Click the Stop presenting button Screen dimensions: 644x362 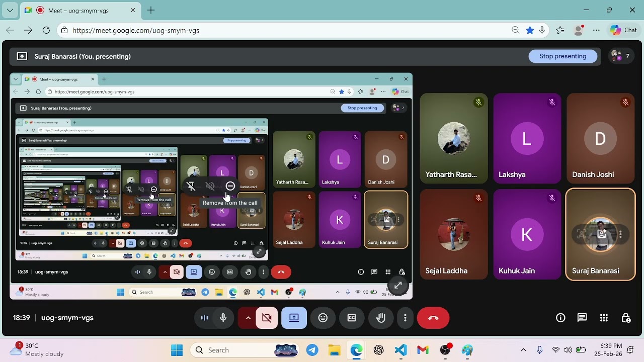pyautogui.click(x=562, y=56)
